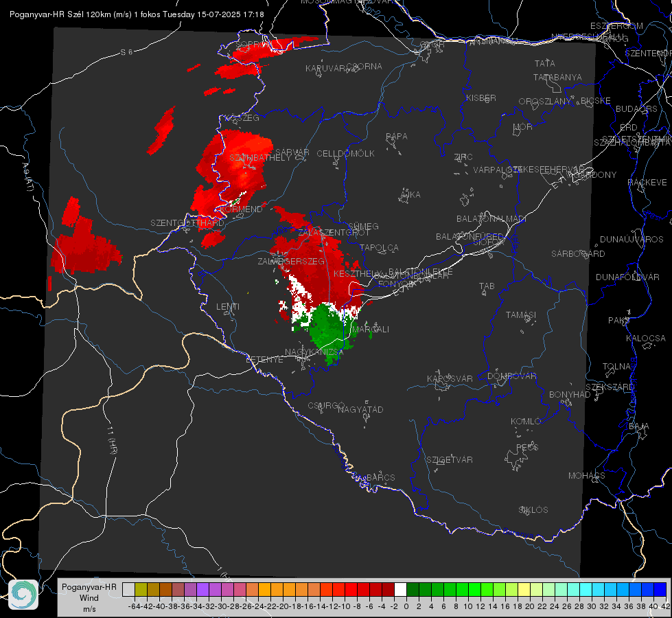Pick the yellow swatch between 18 and 20
The image size is (672, 618).
[x=524, y=589]
